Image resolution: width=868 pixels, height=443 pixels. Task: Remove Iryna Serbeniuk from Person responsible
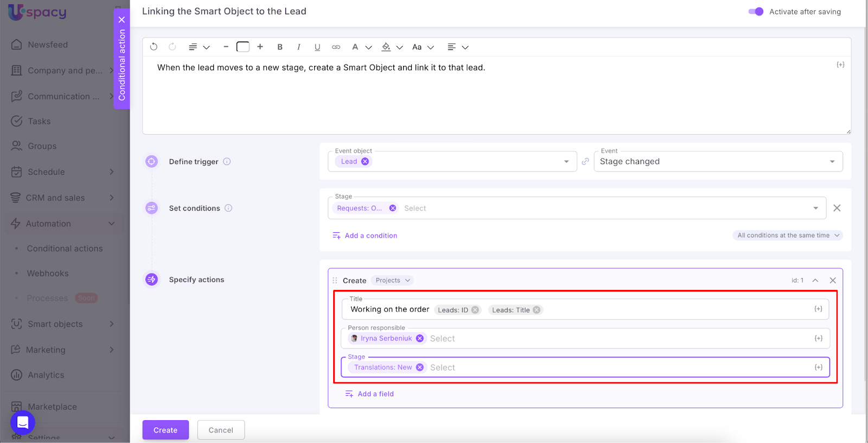pos(420,338)
